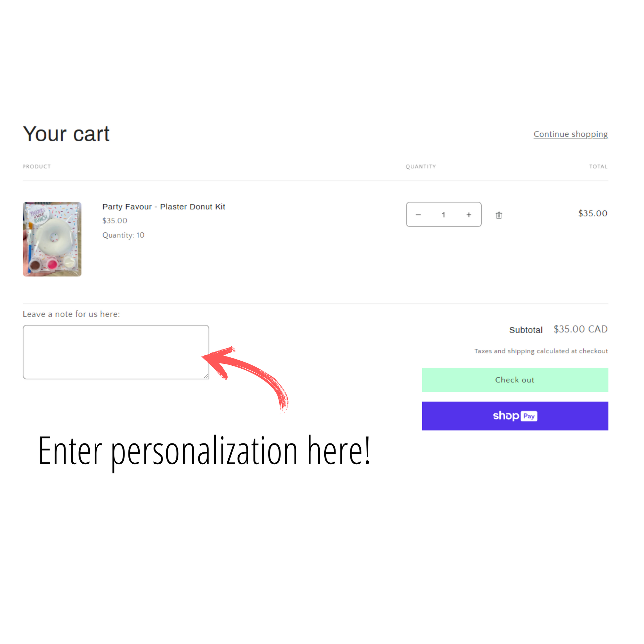Grab the note box resize handle
Image resolution: width=644 pixels, height=644 pixels.
click(206, 376)
